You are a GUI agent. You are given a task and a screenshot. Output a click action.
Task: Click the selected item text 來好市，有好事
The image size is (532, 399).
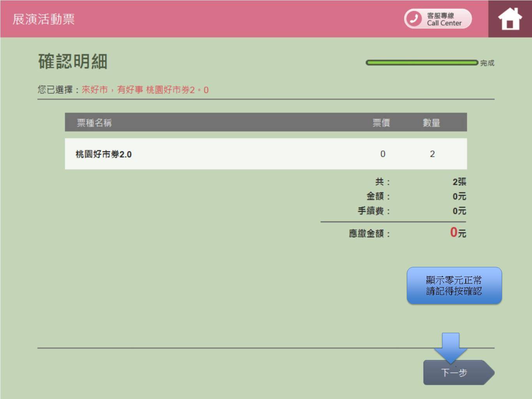pyautogui.click(x=112, y=90)
